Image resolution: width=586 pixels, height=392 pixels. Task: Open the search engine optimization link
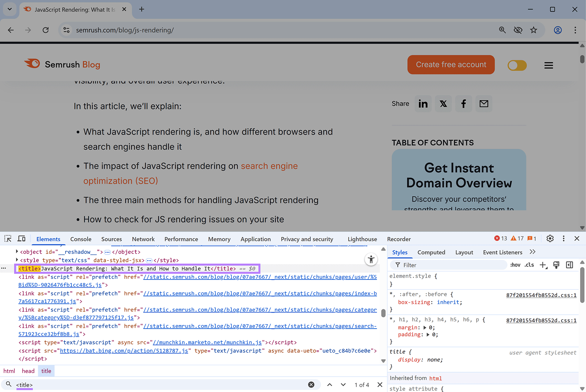click(x=269, y=166)
